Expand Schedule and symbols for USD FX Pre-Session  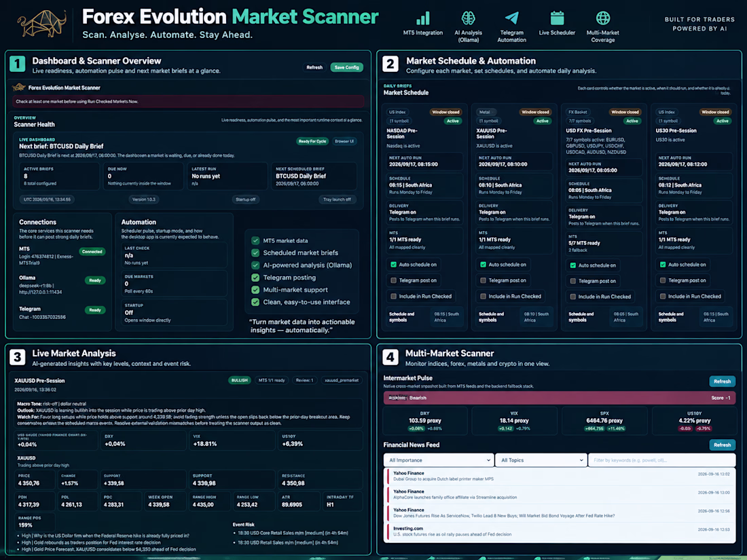point(604,317)
